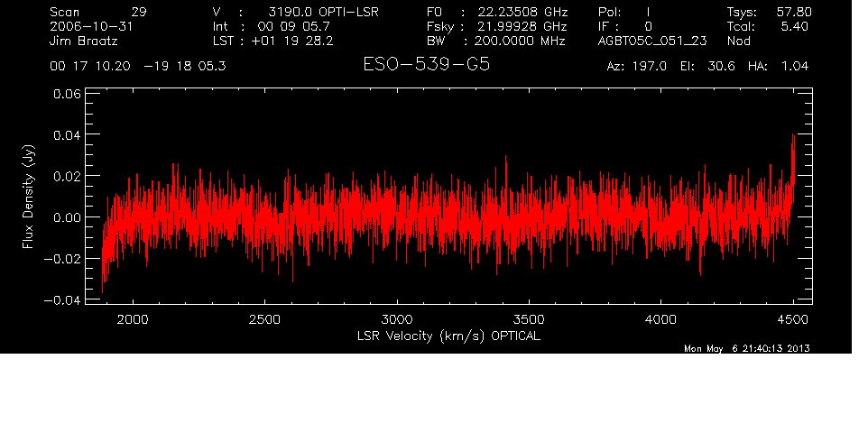Screen dimensions: 868x442
Task: Click the LST value +01 19 28.2
Action: (292, 41)
